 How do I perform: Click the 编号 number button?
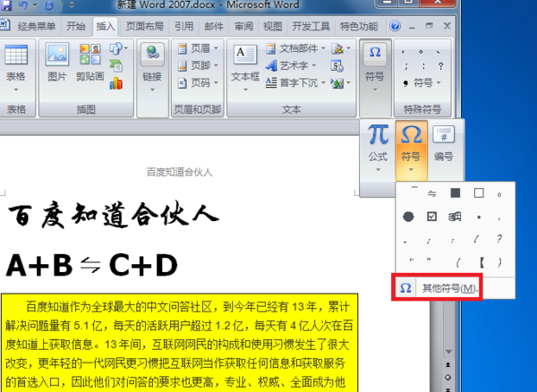coord(444,144)
